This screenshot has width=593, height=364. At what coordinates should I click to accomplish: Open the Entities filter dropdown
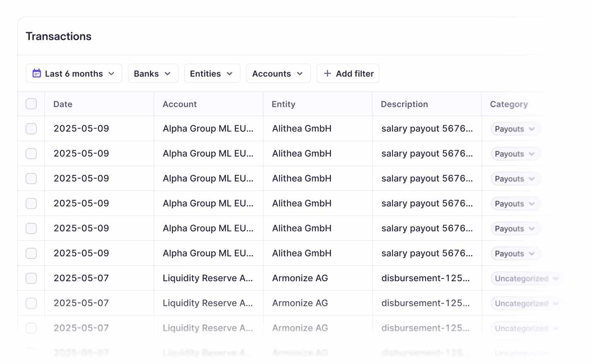tap(212, 73)
